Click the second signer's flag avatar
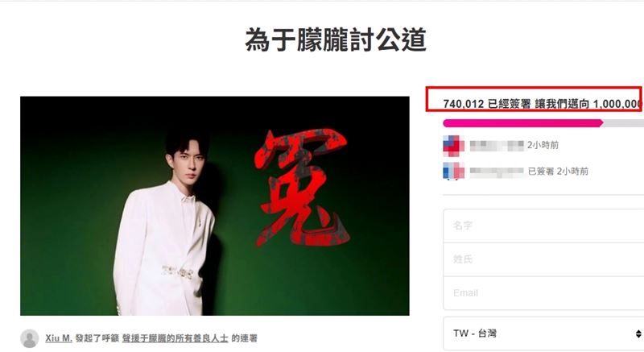This screenshot has height=352, width=644. tap(453, 172)
